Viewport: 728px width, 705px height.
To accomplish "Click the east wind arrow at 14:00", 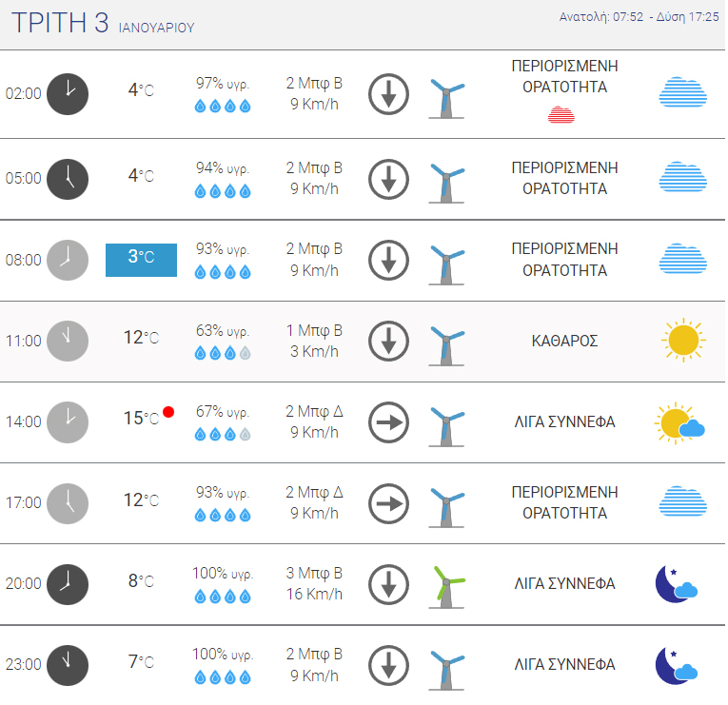I will click(x=388, y=421).
